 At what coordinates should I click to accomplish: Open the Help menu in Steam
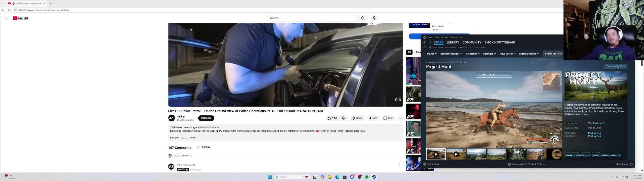point(462,37)
